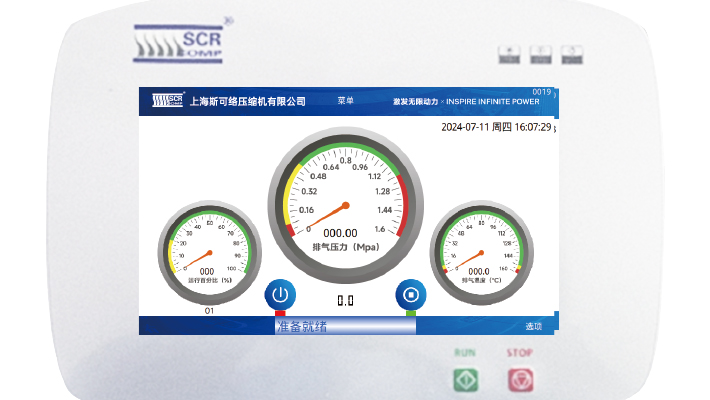Screen dimensions: 710x400
Task: Click the 0019 number in the header
Action: [542, 92]
